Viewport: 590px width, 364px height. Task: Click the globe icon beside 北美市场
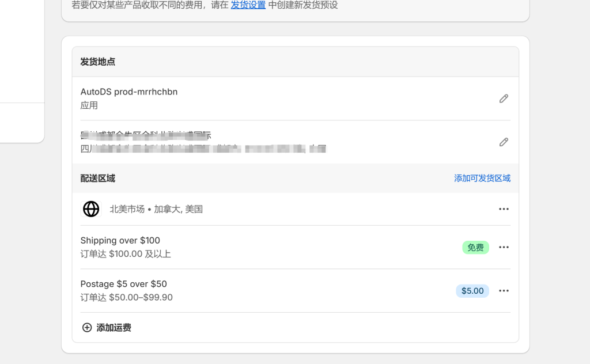coord(90,208)
